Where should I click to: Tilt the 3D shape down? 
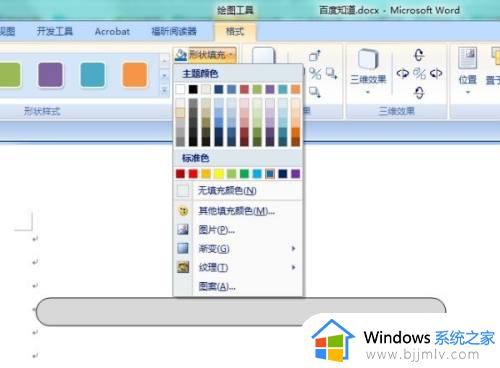tap(419, 93)
